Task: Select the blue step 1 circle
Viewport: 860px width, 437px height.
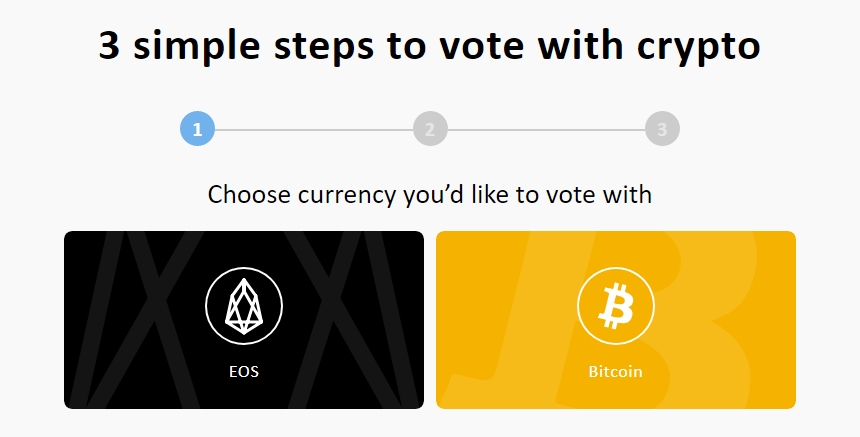Action: pyautogui.click(x=197, y=129)
